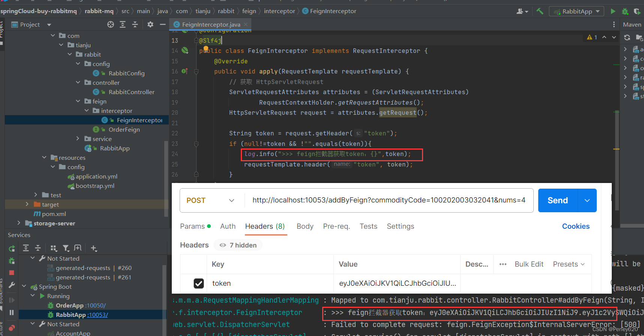Click the override gutter icon on line 16
This screenshot has width=644, height=336.
click(x=185, y=71)
